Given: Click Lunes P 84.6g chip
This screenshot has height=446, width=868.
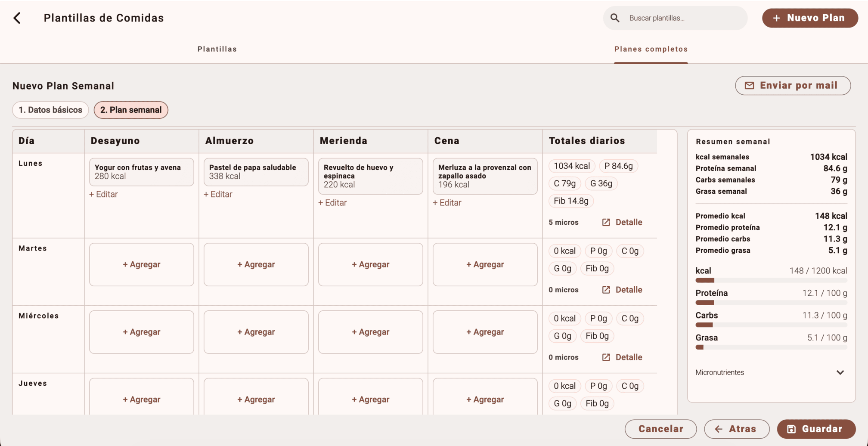Looking at the screenshot, I should coord(618,166).
